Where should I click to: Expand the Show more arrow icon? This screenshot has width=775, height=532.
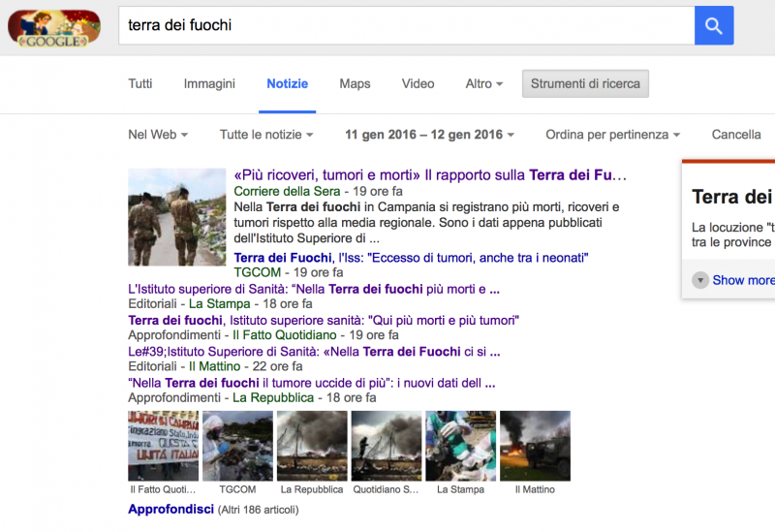tap(700, 280)
